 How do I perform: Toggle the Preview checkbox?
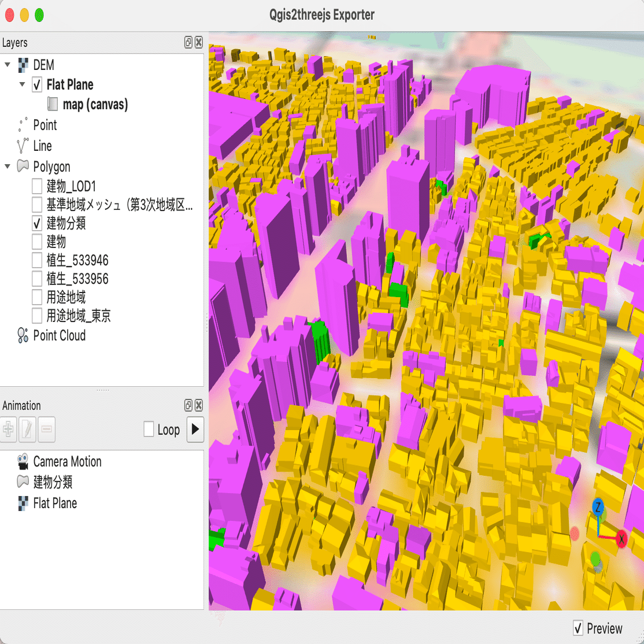click(x=578, y=628)
